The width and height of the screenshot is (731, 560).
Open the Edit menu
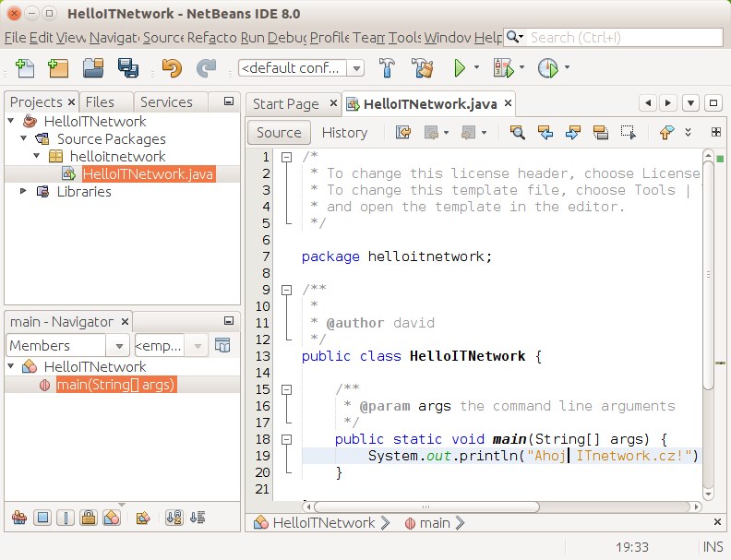coord(41,37)
